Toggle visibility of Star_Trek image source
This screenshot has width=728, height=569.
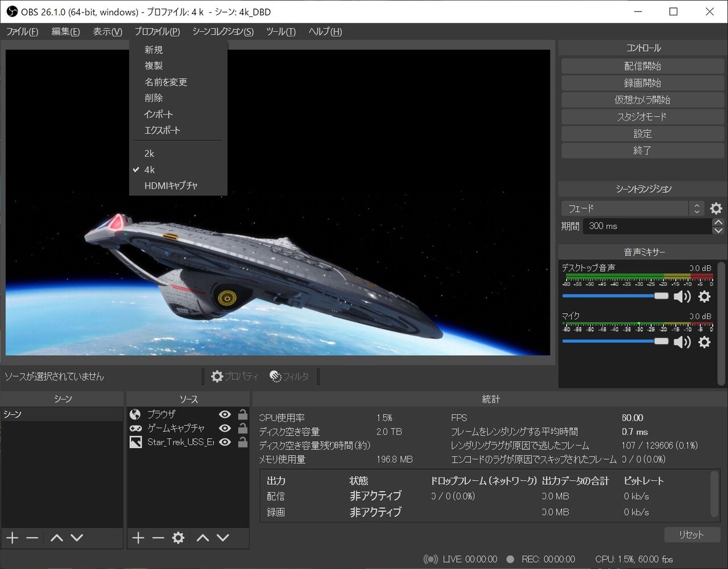[x=225, y=442]
